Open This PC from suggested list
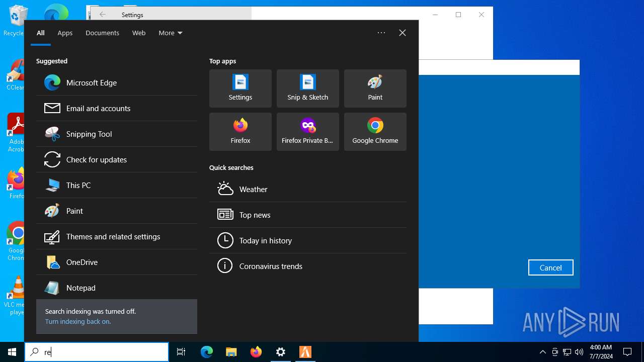This screenshot has width=644, height=362. pyautogui.click(x=117, y=185)
